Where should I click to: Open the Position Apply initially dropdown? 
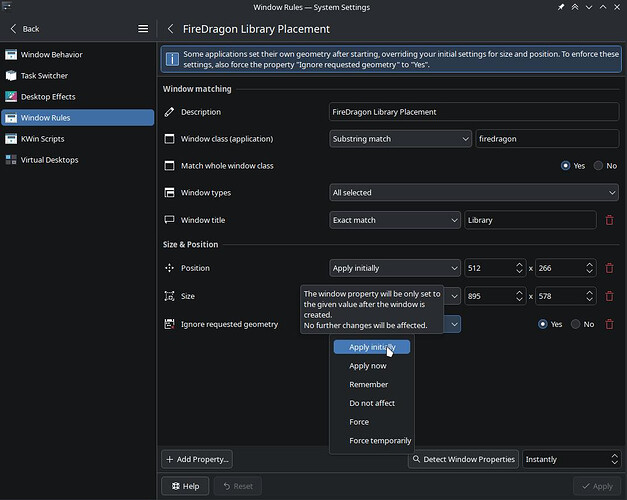click(395, 268)
